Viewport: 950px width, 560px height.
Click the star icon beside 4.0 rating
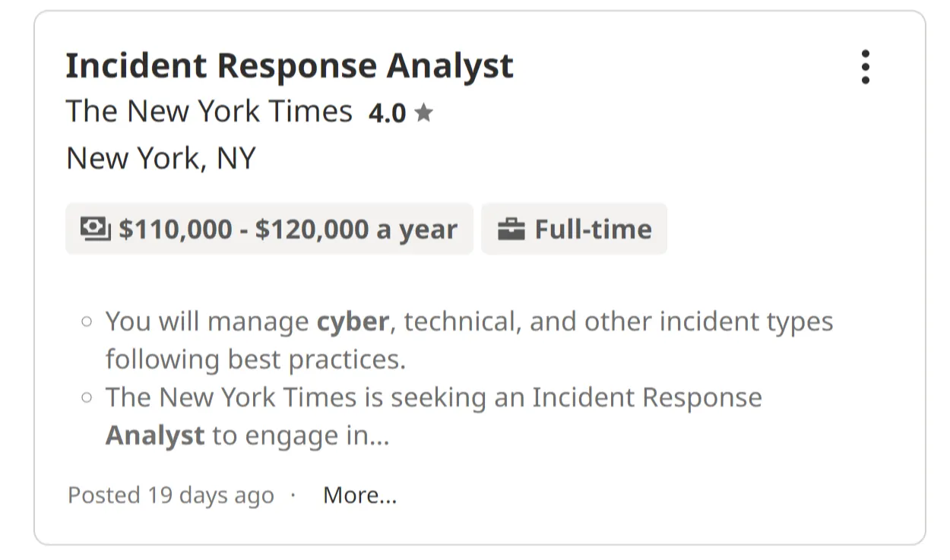coord(424,113)
